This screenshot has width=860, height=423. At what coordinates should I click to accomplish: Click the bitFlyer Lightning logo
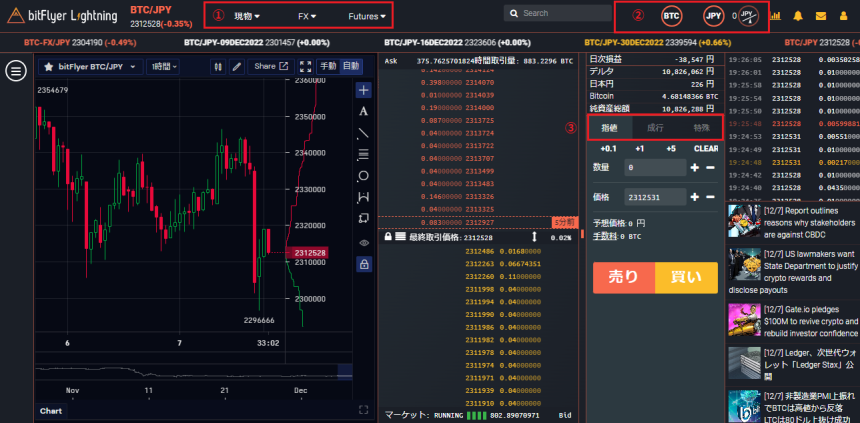tap(62, 16)
